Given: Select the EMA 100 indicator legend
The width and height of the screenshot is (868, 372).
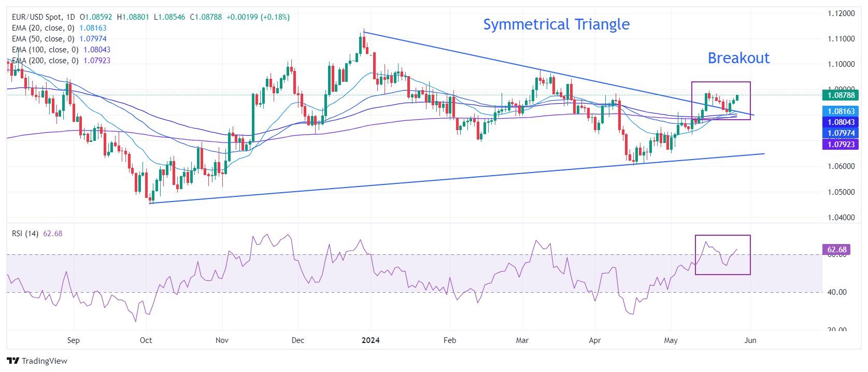Looking at the screenshot, I should pyautogui.click(x=45, y=50).
